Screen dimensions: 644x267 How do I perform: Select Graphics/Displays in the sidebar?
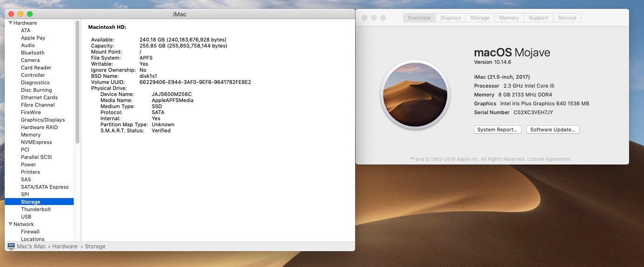(x=43, y=120)
